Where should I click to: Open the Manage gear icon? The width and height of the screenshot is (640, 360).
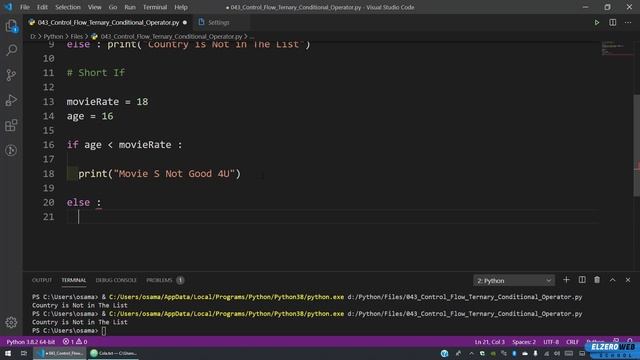(11, 322)
